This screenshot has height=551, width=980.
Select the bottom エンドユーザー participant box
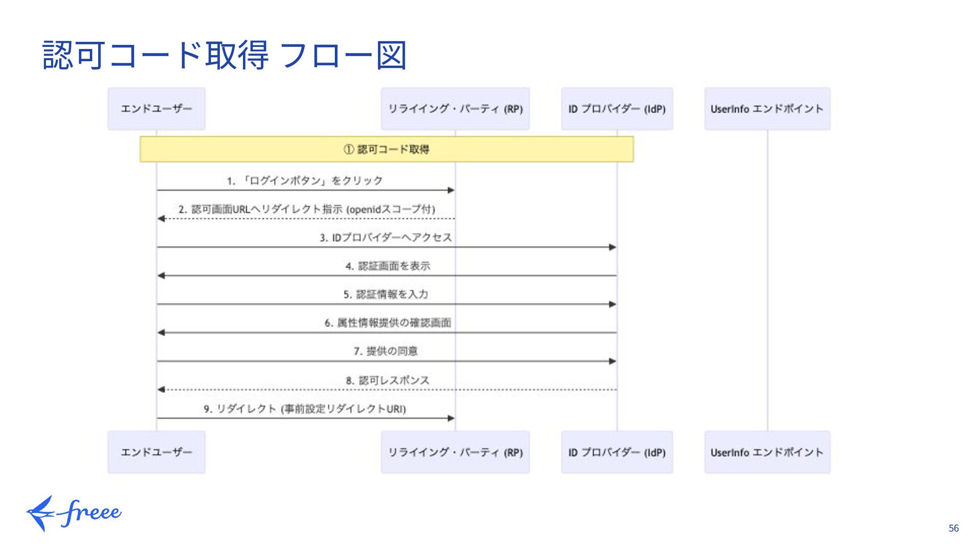tap(156, 452)
